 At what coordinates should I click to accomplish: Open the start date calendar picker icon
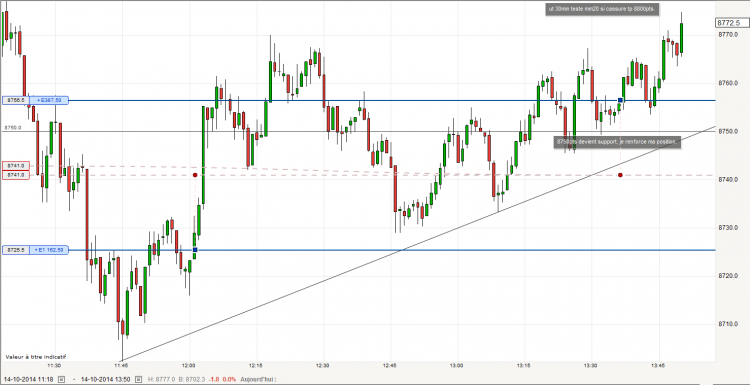click(61, 379)
